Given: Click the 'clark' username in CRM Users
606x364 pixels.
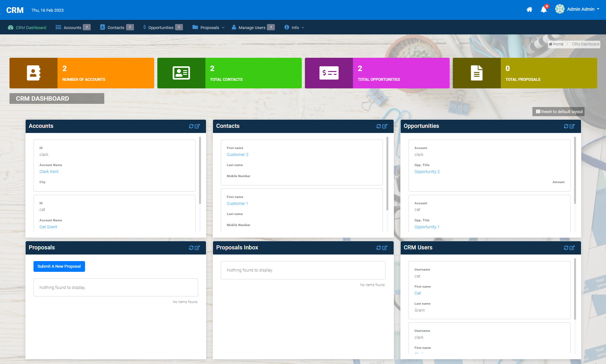Looking at the screenshot, I should click(x=419, y=337).
